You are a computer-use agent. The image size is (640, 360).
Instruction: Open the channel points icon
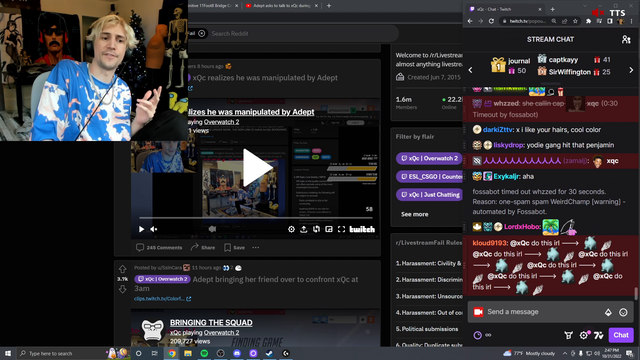pos(477,335)
